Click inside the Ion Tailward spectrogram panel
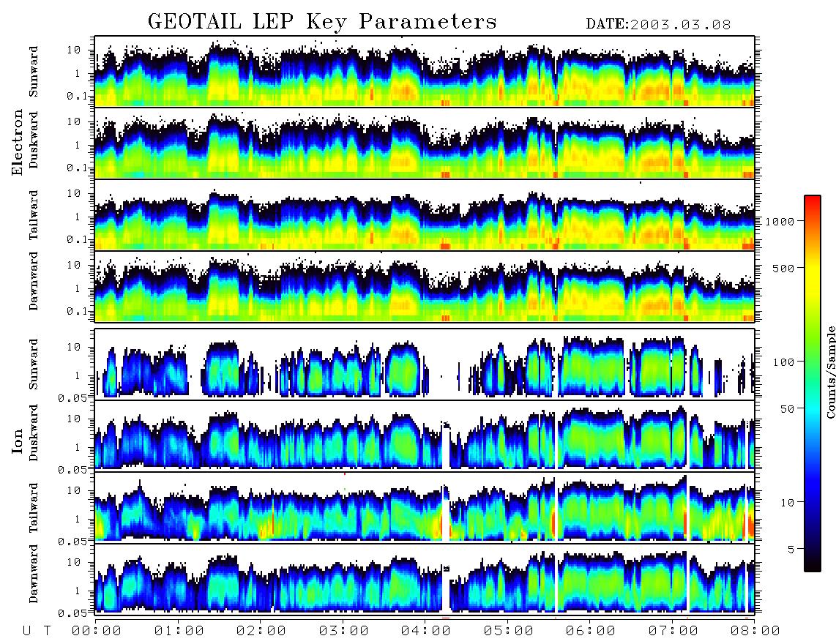 point(425,508)
